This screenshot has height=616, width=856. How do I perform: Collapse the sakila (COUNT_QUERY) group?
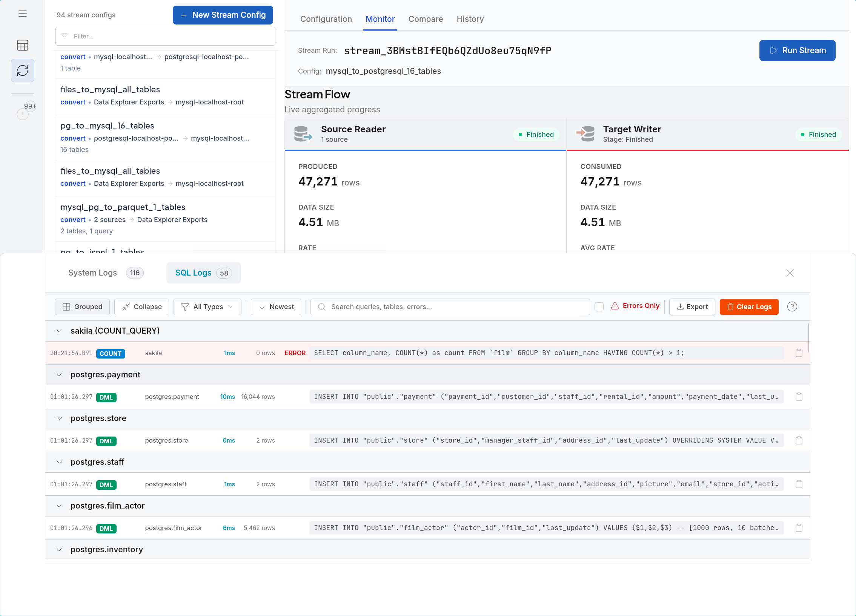tap(59, 331)
